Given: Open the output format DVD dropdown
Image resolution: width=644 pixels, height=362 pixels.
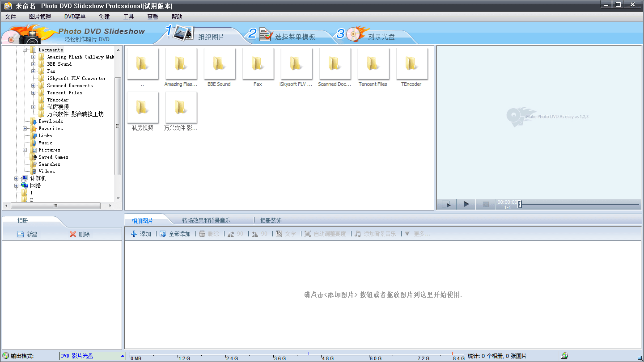Looking at the screenshot, I should 93,356.
